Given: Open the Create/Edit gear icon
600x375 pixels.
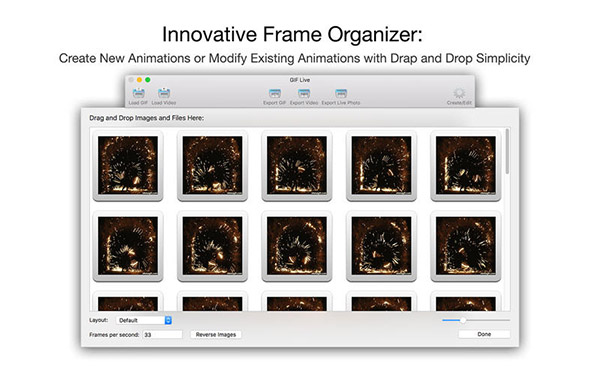Looking at the screenshot, I should (x=459, y=93).
